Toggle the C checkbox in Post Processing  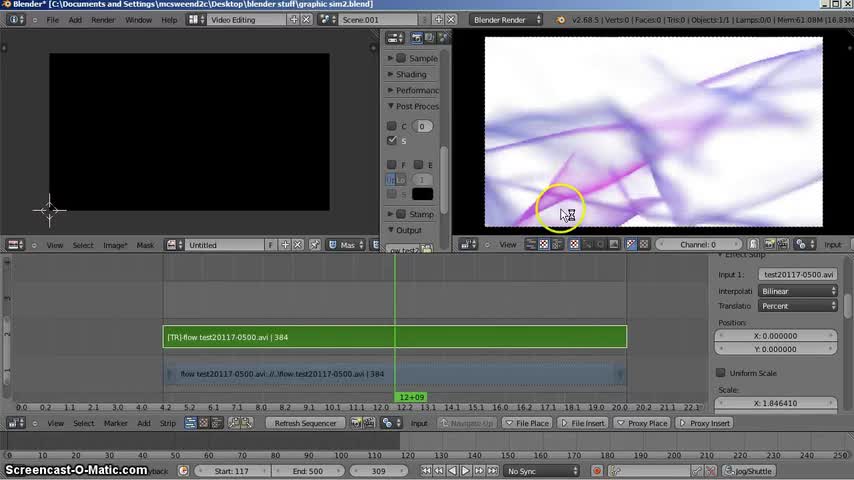click(x=392, y=126)
